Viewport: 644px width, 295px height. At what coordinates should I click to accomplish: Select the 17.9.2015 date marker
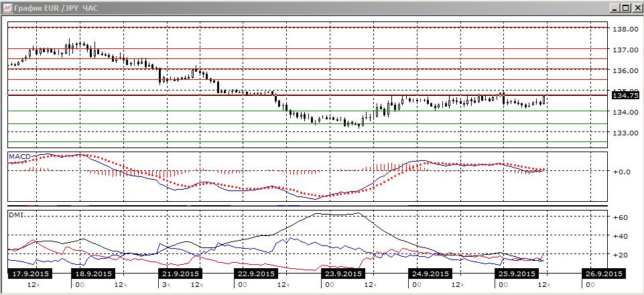click(x=30, y=274)
